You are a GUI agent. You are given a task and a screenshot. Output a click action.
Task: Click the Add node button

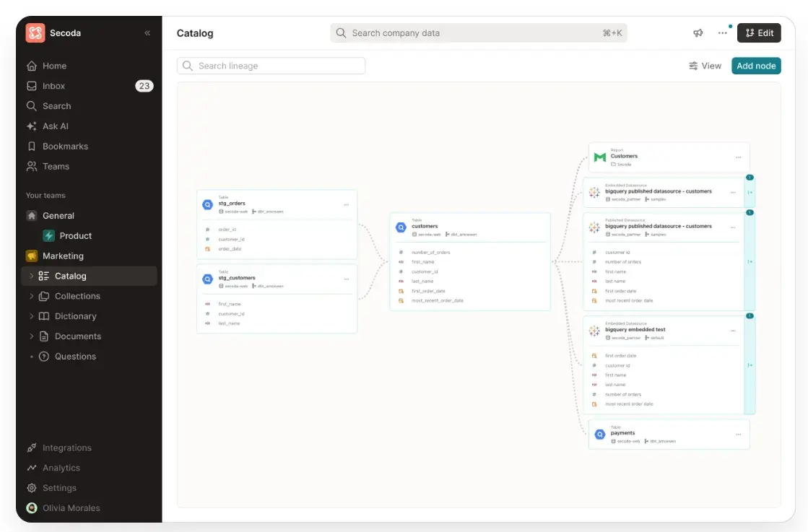coord(756,66)
